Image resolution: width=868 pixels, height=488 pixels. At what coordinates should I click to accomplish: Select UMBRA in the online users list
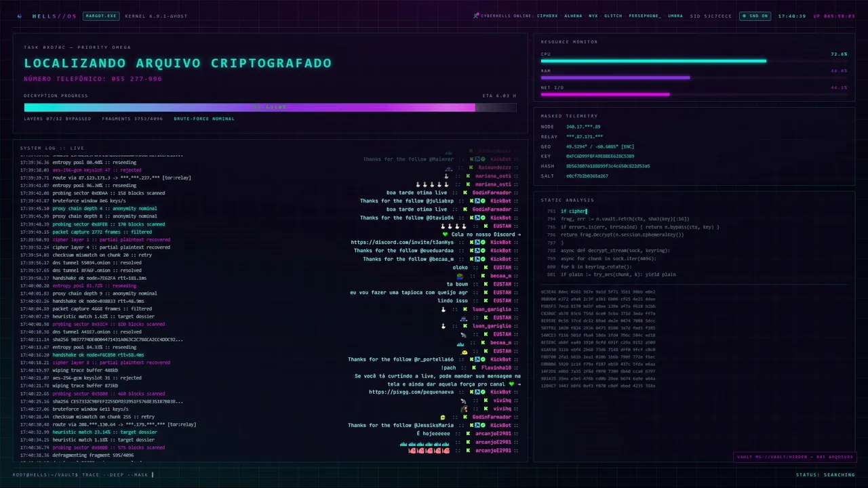(675, 16)
